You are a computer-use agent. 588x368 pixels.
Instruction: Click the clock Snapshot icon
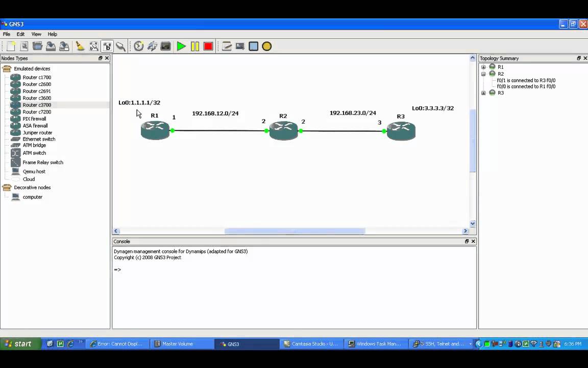point(139,46)
